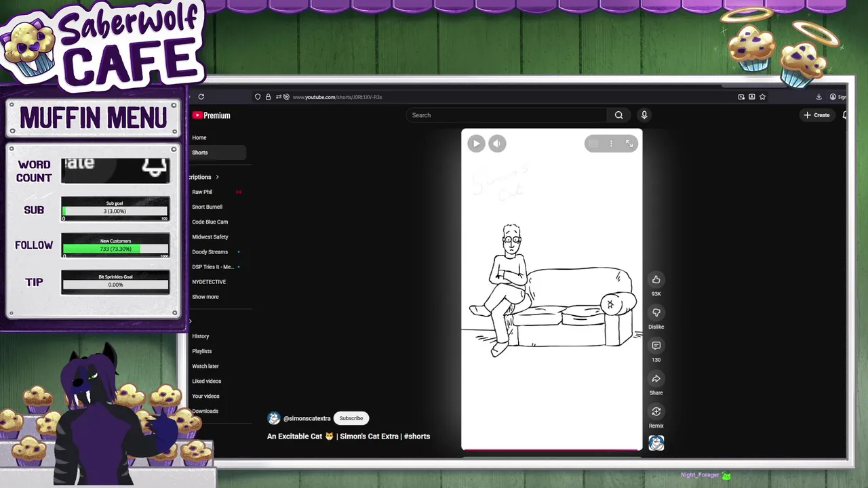Open the DSP Tries It channel
The width and height of the screenshot is (868, 488).
click(x=213, y=266)
